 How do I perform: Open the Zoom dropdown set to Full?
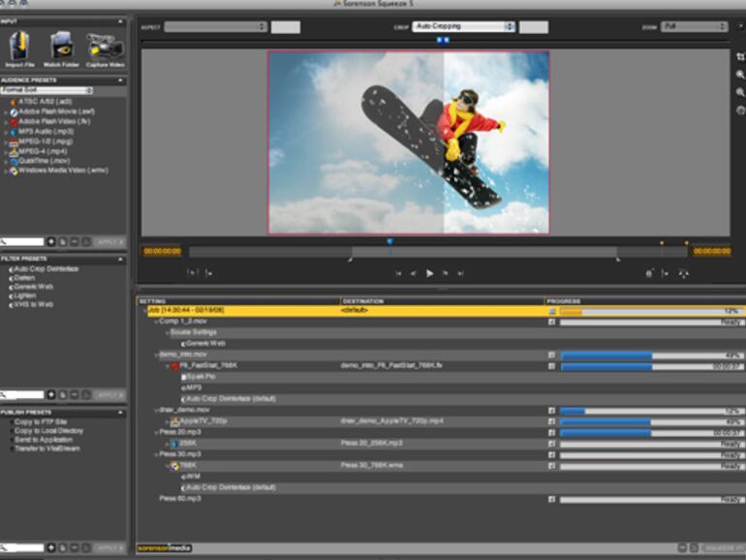695,27
